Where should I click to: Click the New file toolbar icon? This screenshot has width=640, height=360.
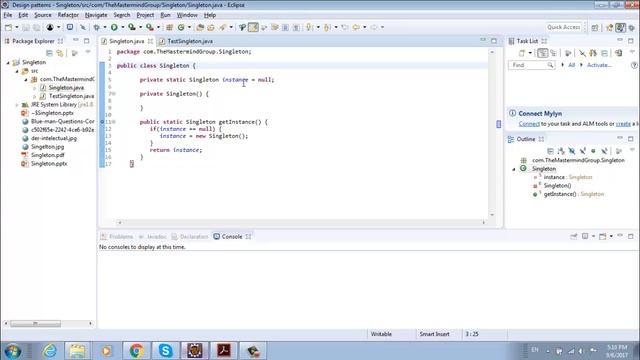(x=8, y=27)
